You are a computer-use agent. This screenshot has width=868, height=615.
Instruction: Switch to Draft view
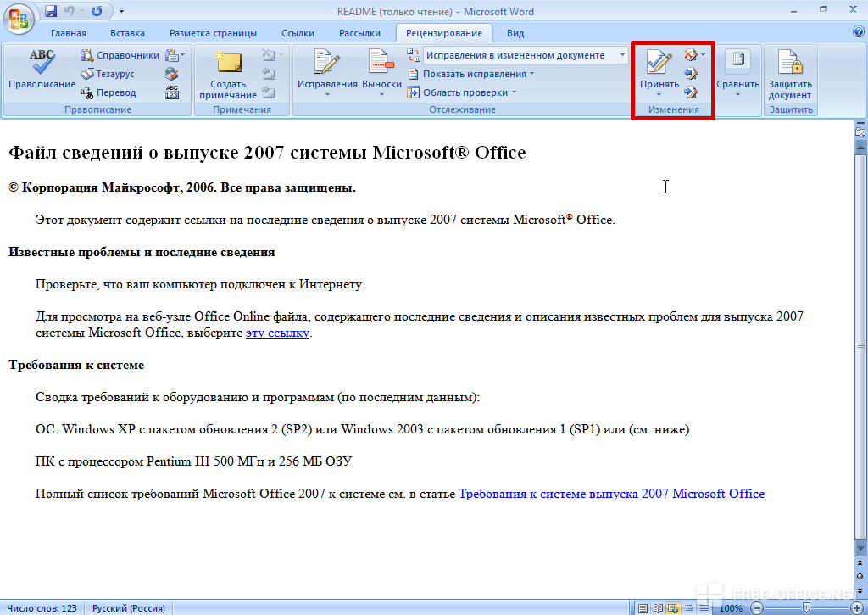point(704,608)
